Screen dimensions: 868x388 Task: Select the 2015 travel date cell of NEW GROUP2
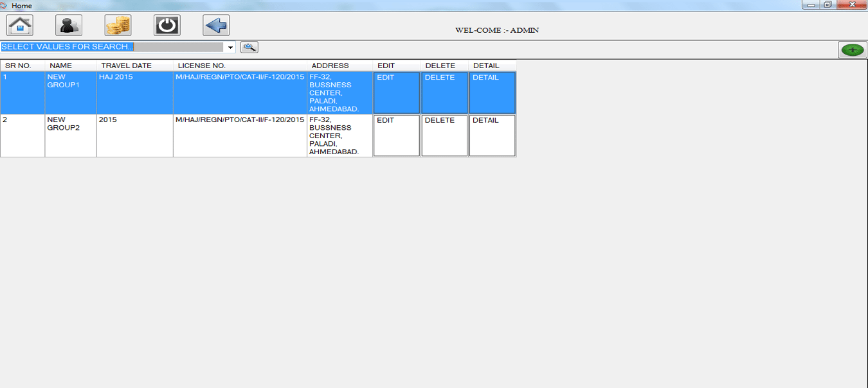click(135, 136)
